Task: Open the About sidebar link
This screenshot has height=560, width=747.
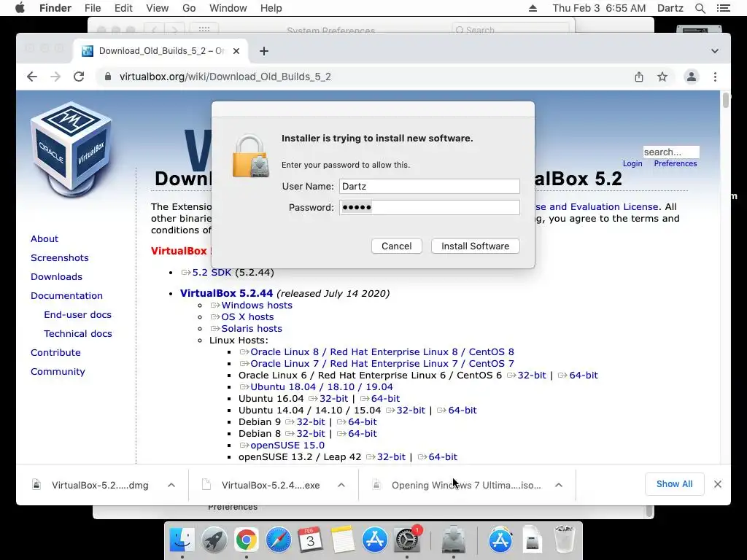Action: click(x=44, y=238)
